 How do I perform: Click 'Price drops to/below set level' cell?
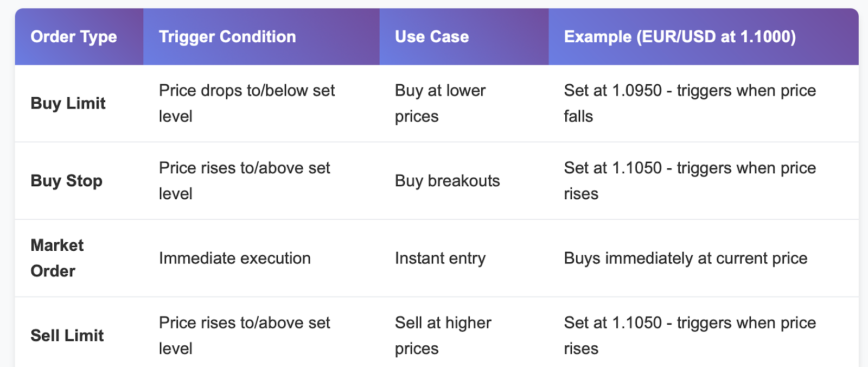click(x=247, y=103)
